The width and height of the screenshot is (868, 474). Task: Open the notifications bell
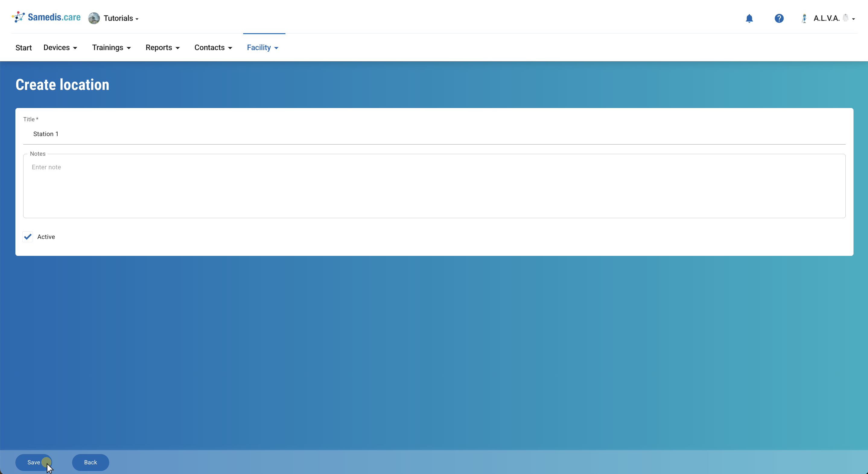749,18
